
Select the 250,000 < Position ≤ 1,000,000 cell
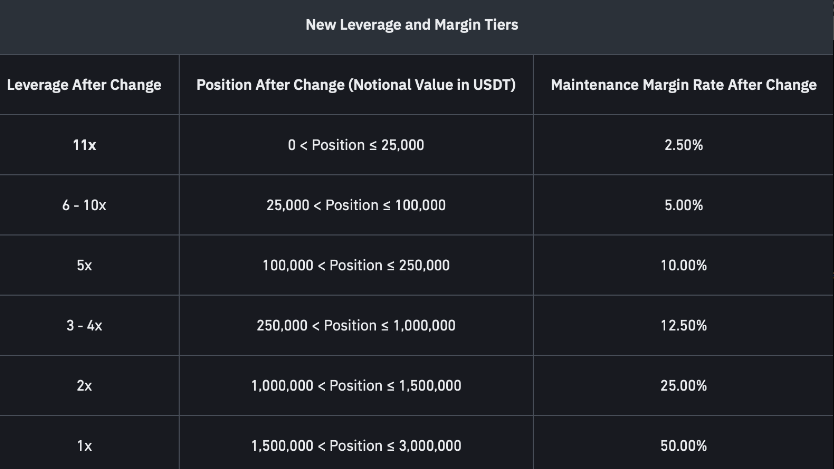pyautogui.click(x=356, y=325)
